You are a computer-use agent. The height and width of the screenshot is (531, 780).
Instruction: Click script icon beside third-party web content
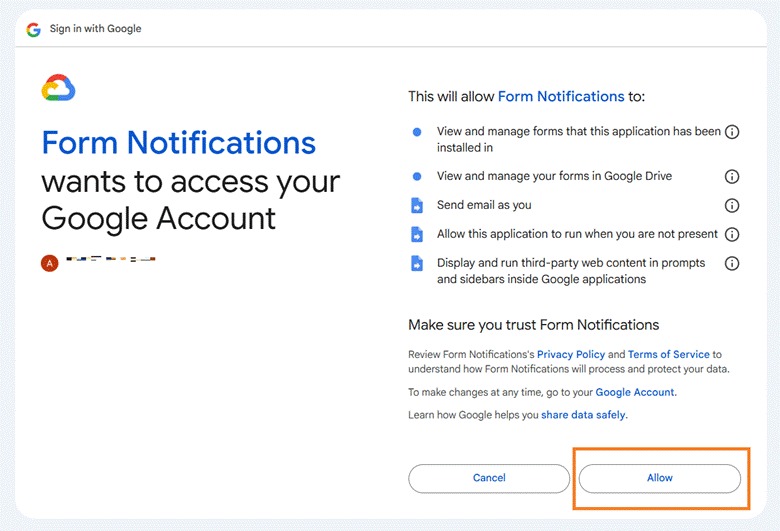pyautogui.click(x=417, y=263)
